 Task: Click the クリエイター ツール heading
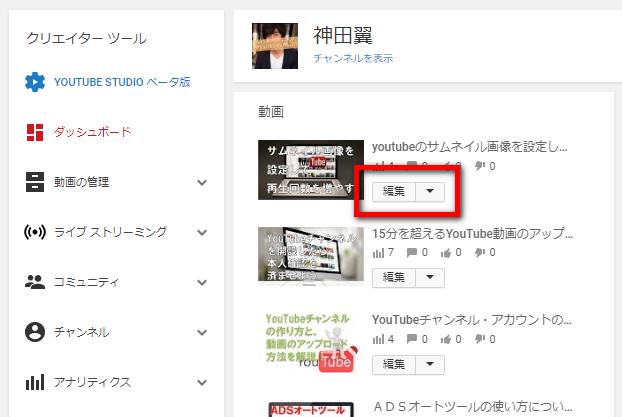tap(86, 38)
